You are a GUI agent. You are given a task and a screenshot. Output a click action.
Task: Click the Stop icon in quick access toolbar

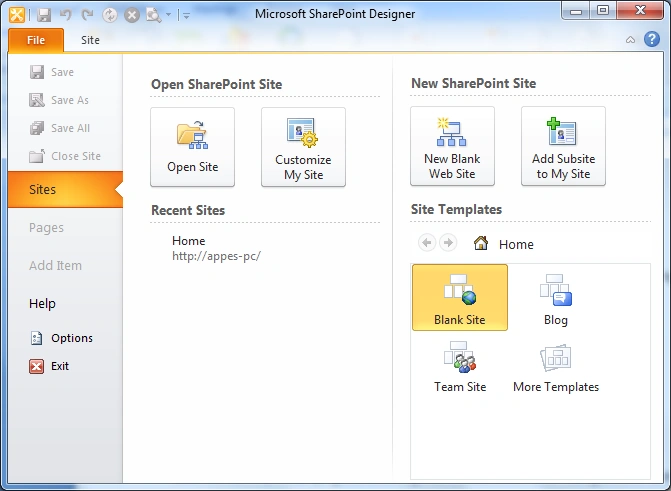132,15
